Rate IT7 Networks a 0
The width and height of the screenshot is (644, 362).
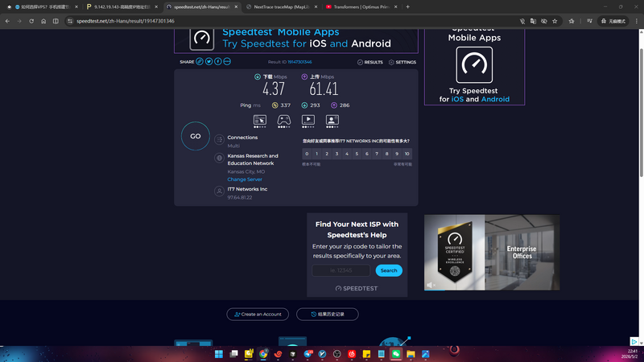click(x=307, y=154)
